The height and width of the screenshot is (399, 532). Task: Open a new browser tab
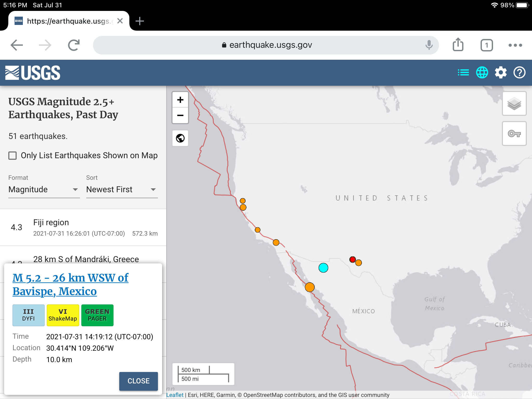tap(140, 21)
